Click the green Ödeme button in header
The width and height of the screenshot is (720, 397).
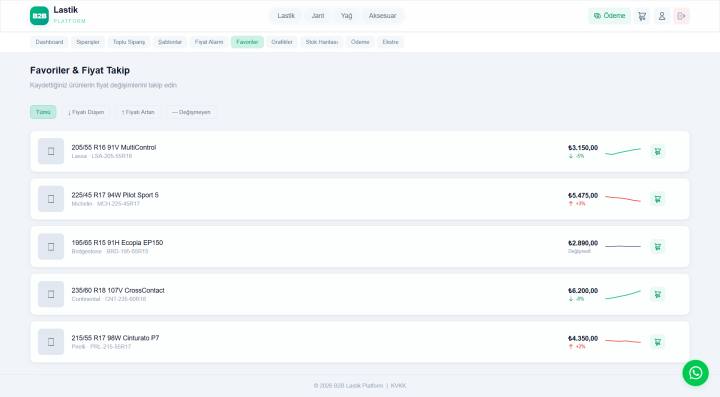click(x=609, y=16)
